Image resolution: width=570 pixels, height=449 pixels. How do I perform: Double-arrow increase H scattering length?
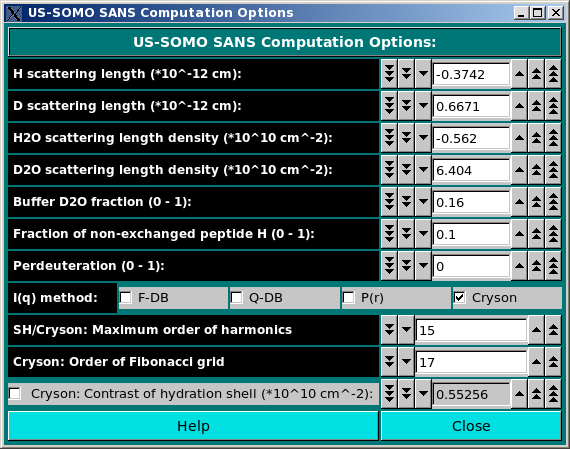click(x=536, y=74)
